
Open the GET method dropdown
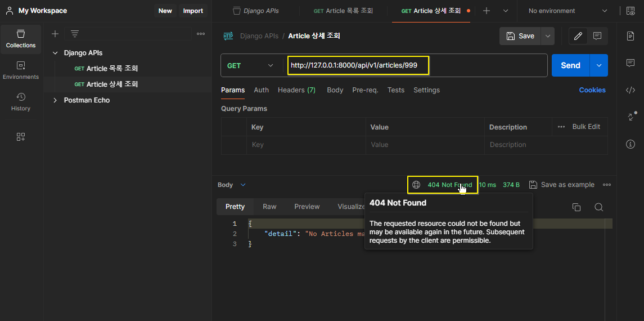(250, 65)
